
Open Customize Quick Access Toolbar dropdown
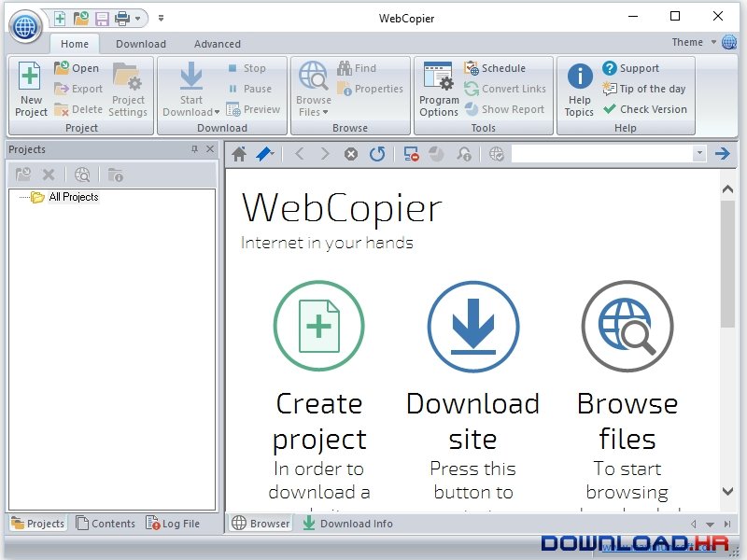tap(161, 18)
